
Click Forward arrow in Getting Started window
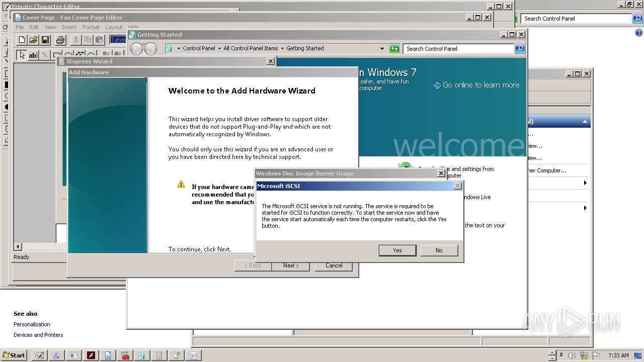pos(150,49)
